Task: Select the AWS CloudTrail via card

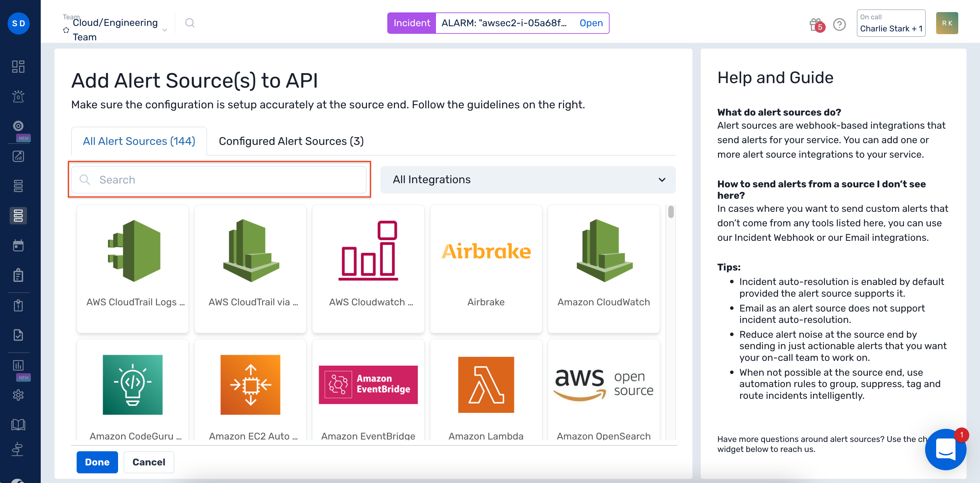Action: [x=250, y=269]
